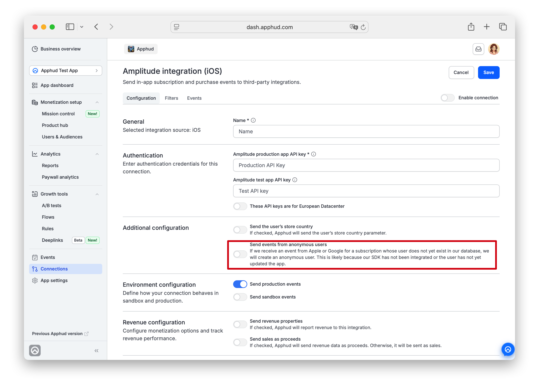Open the support chat bubble icon
Viewport: 539px width, 392px height.
tap(508, 349)
